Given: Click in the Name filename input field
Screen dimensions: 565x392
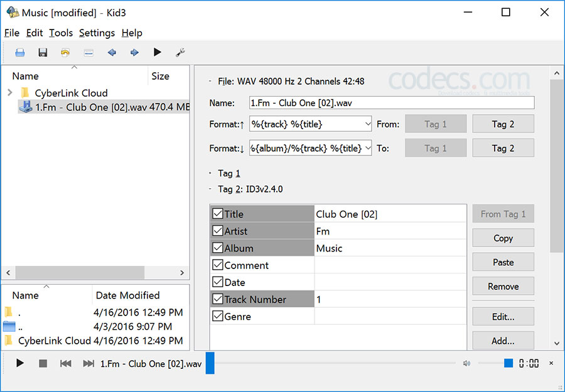Looking at the screenshot, I should pos(392,103).
